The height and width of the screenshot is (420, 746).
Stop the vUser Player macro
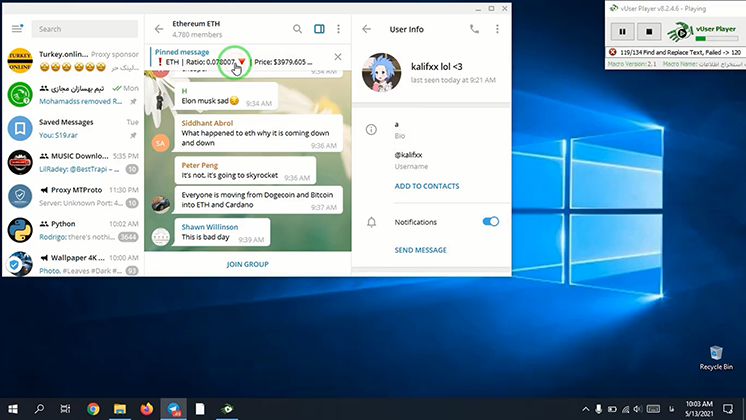648,32
